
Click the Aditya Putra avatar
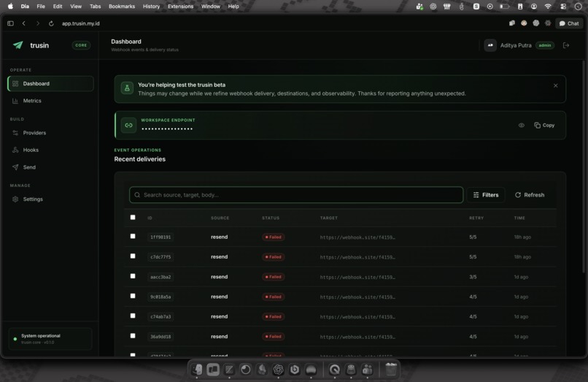coord(490,45)
